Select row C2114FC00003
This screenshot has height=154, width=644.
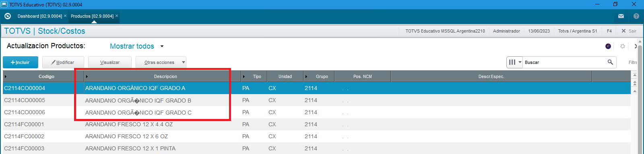[x=317, y=148]
